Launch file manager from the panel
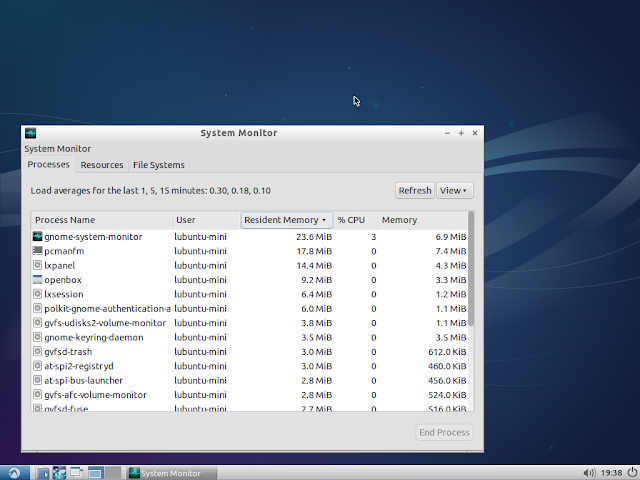 (x=42, y=473)
